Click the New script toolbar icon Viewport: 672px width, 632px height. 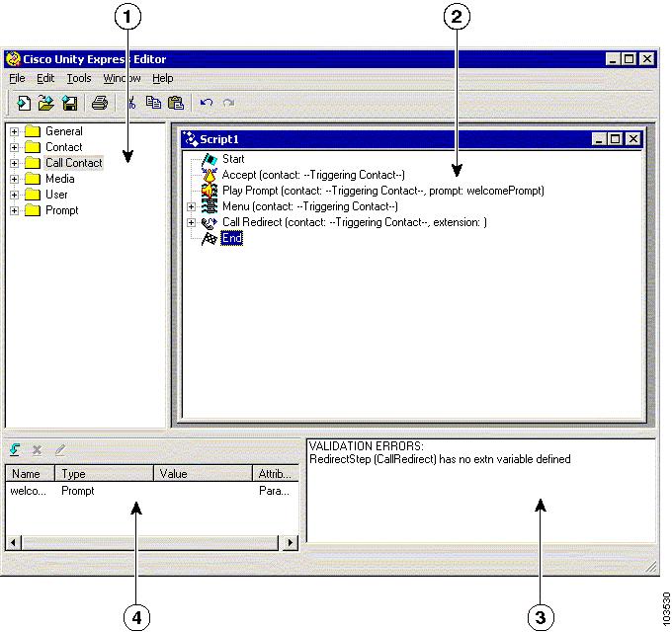tap(23, 103)
